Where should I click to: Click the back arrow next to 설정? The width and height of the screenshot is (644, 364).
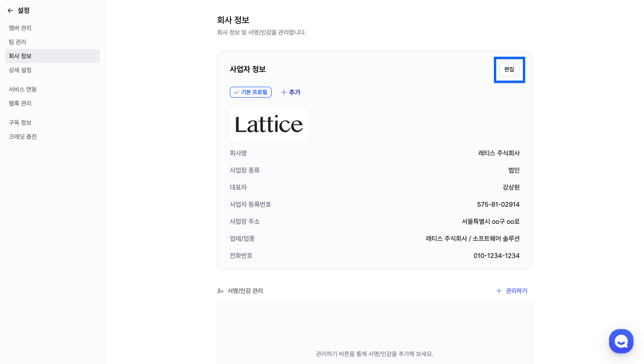pyautogui.click(x=11, y=11)
